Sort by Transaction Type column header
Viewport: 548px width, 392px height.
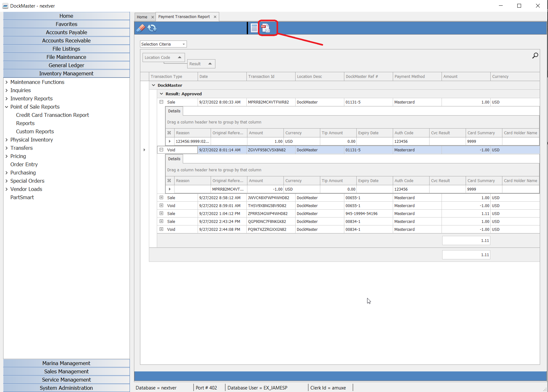pyautogui.click(x=173, y=77)
